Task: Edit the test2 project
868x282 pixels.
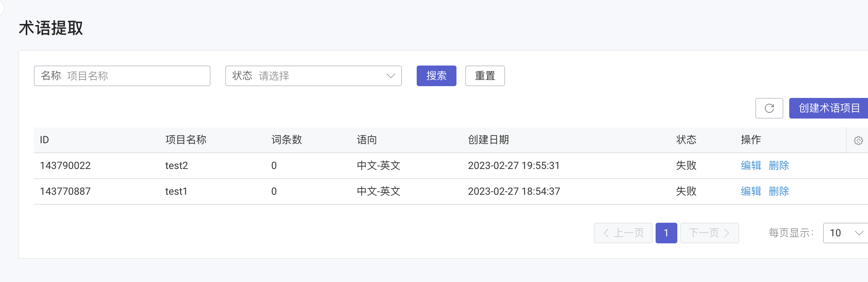Action: tap(751, 166)
